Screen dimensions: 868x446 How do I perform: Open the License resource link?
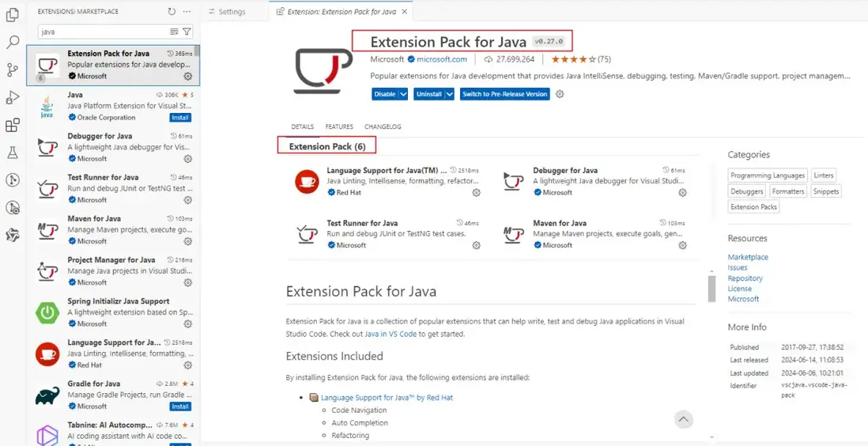(740, 289)
